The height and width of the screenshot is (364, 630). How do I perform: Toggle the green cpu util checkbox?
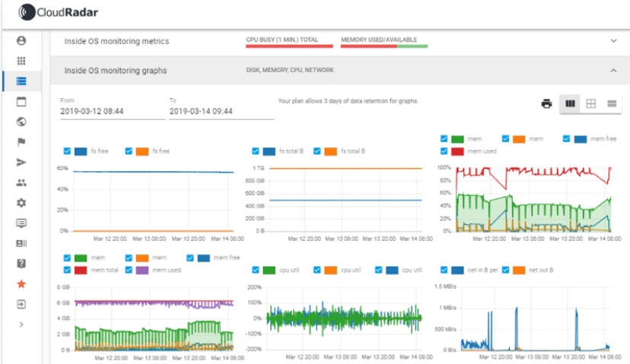(x=256, y=270)
